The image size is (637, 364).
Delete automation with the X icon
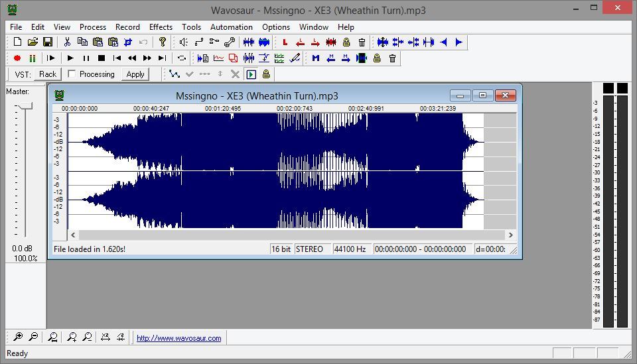pyautogui.click(x=235, y=74)
